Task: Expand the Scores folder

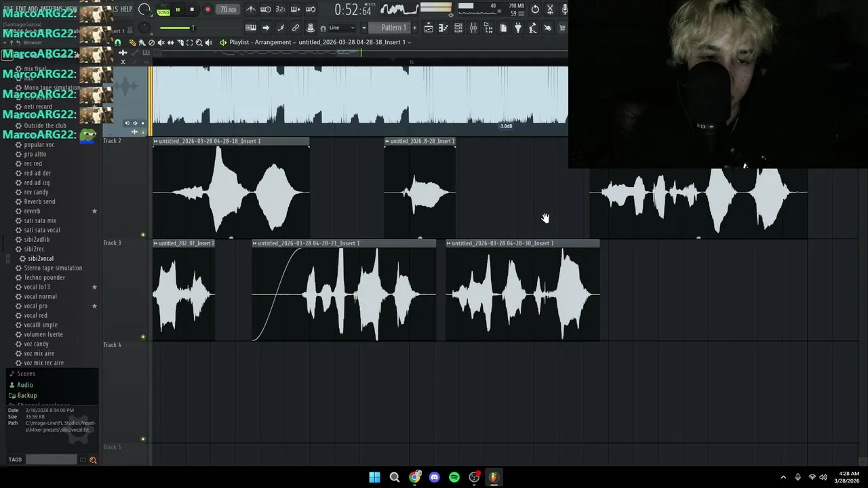Action: 26,373
